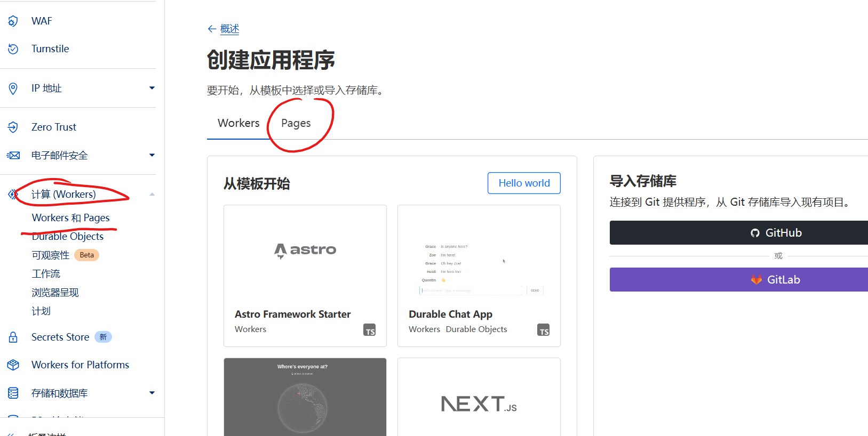
Task: Expand the IP 地址 dropdown arrow
Action: 152,88
